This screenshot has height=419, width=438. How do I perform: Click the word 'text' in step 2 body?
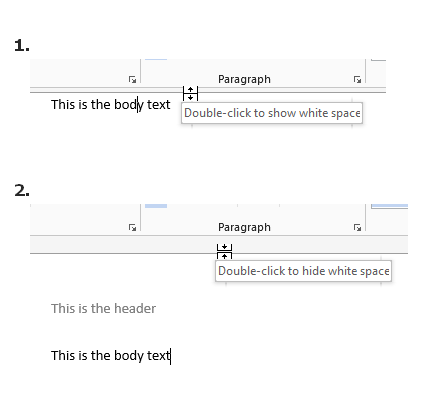(x=159, y=356)
